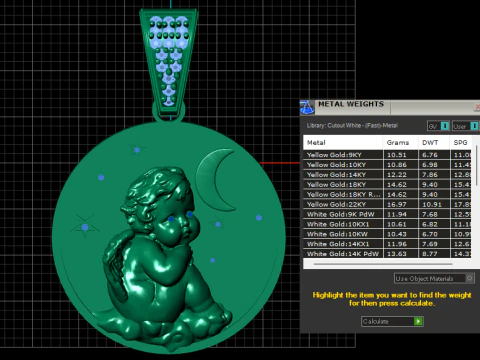Image resolution: width=480 pixels, height=360 pixels.
Task: Select the crescent moon on the pendant
Action: (213, 180)
